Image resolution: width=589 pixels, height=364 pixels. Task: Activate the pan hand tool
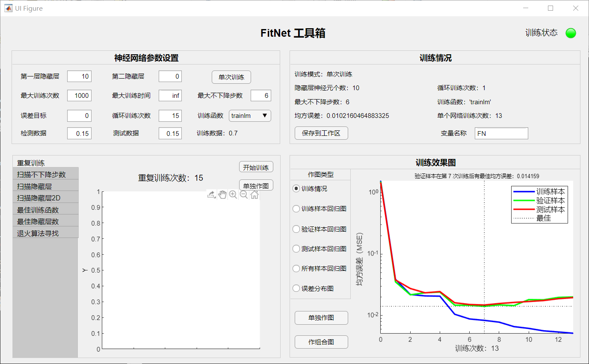222,195
